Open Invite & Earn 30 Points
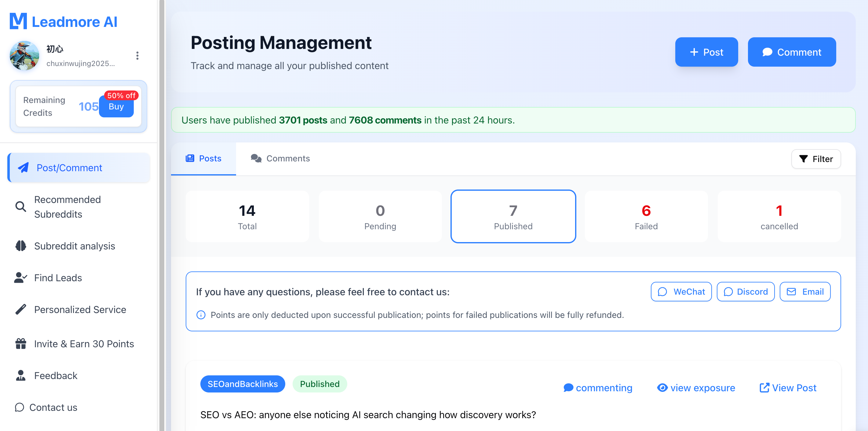This screenshot has width=868, height=431. pos(79,344)
